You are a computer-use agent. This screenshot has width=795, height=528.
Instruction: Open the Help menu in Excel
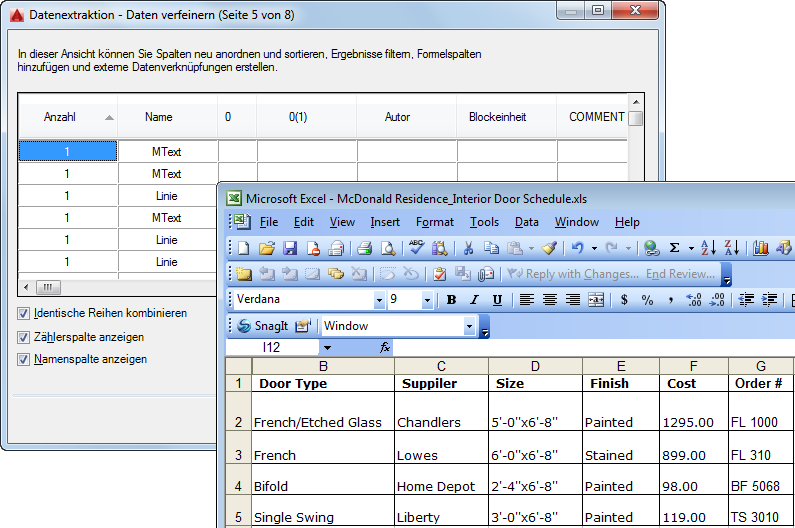[627, 222]
